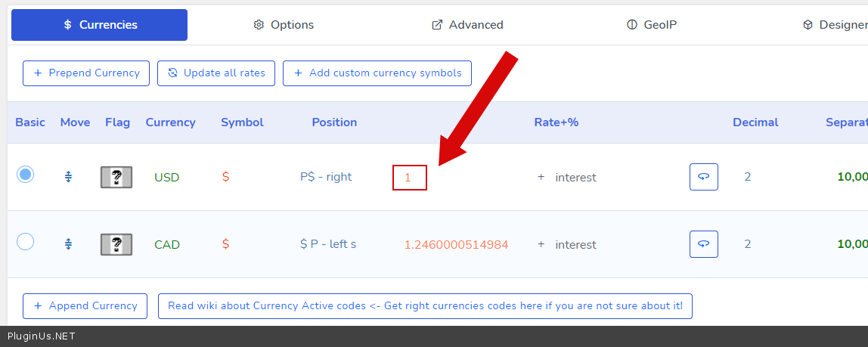Viewport: 868px width, 347px height.
Task: Open the Currency Active codes wiki link
Action: (425, 306)
